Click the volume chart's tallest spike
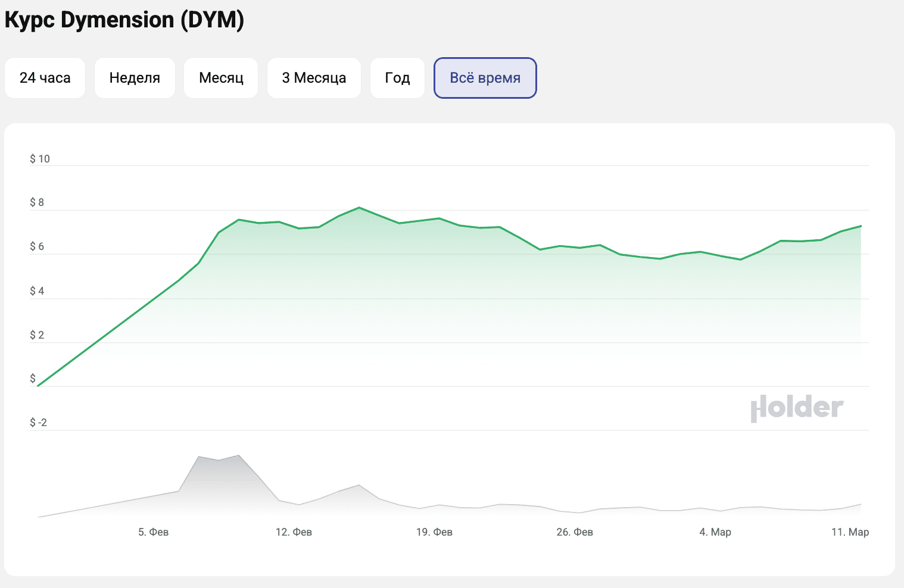 (238, 456)
